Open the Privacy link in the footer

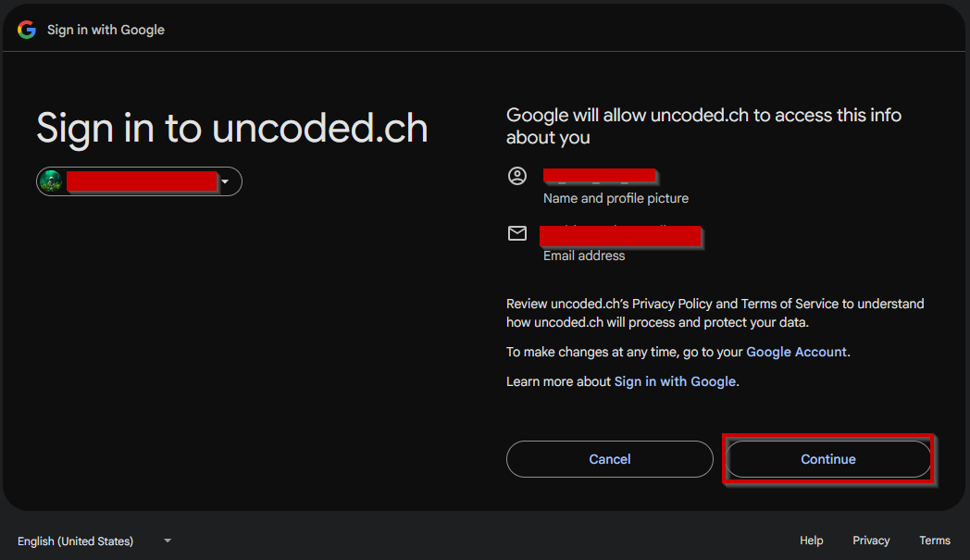[x=871, y=541]
